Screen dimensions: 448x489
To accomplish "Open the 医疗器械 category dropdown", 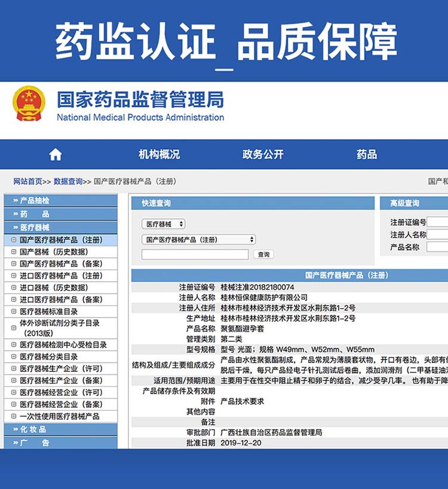I will [164, 224].
